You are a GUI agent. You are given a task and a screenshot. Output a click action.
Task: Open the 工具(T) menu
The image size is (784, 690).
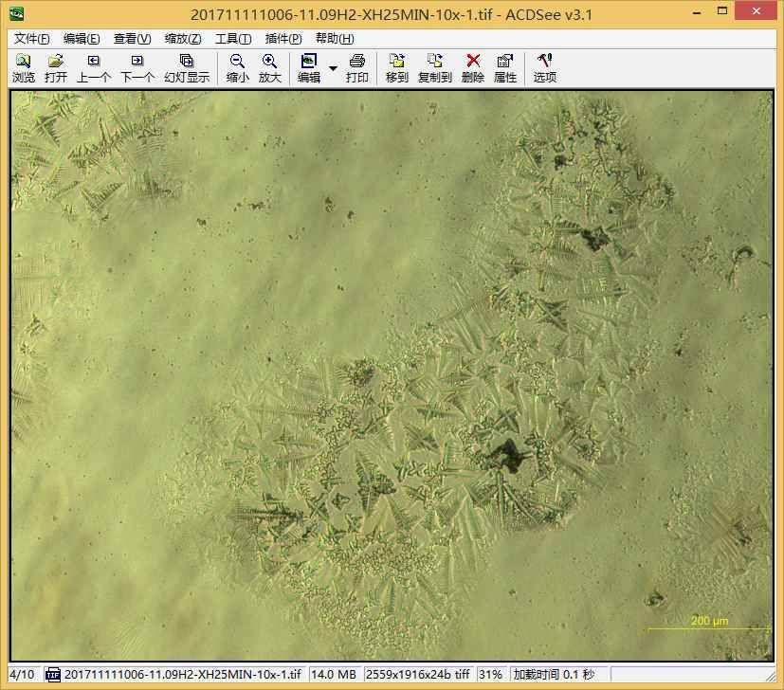233,39
